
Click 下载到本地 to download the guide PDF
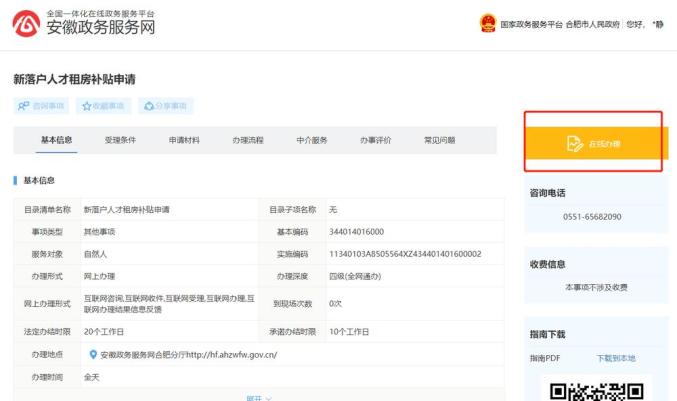coord(616,357)
